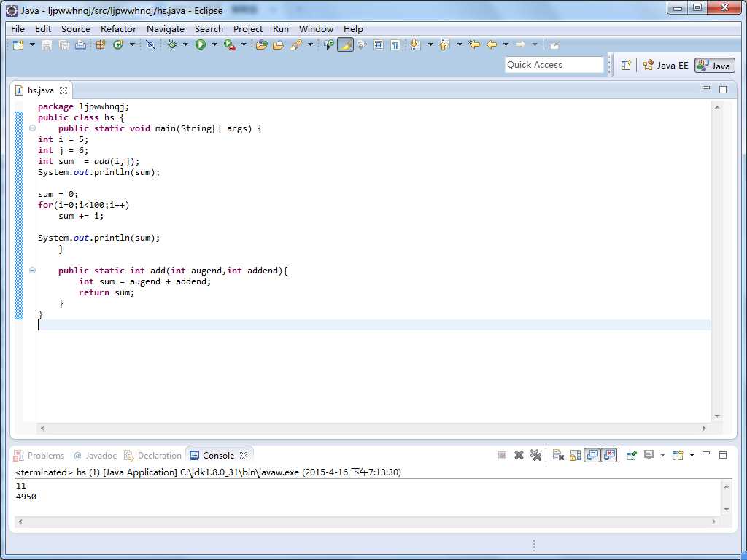Screen dimensions: 747x560
Task: Go Back with yellow left arrow
Action: tap(492, 45)
